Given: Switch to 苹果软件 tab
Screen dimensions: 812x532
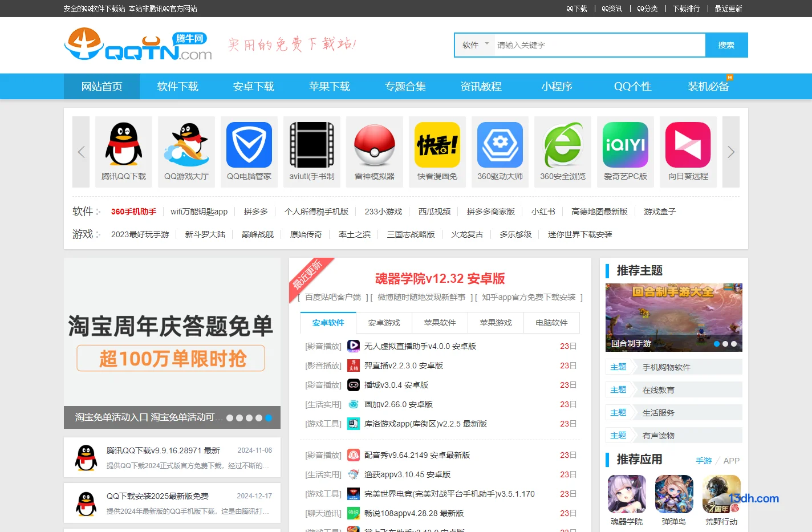Looking at the screenshot, I should (x=440, y=323).
